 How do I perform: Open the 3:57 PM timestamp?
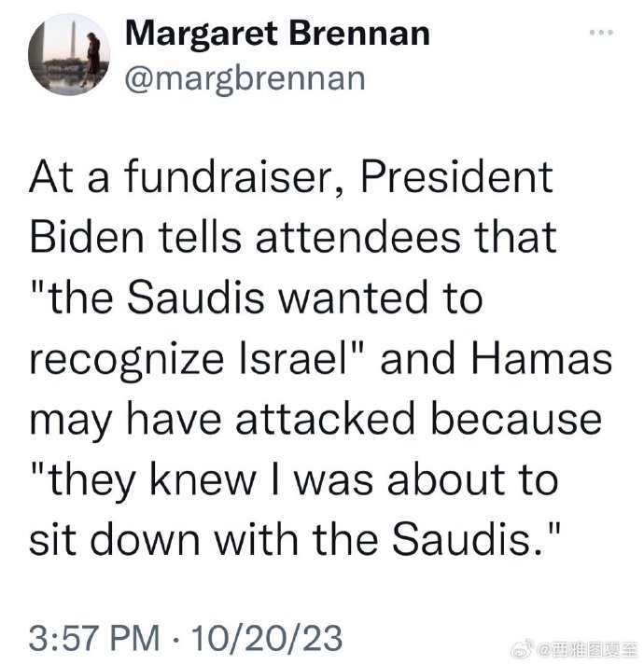click(94, 638)
